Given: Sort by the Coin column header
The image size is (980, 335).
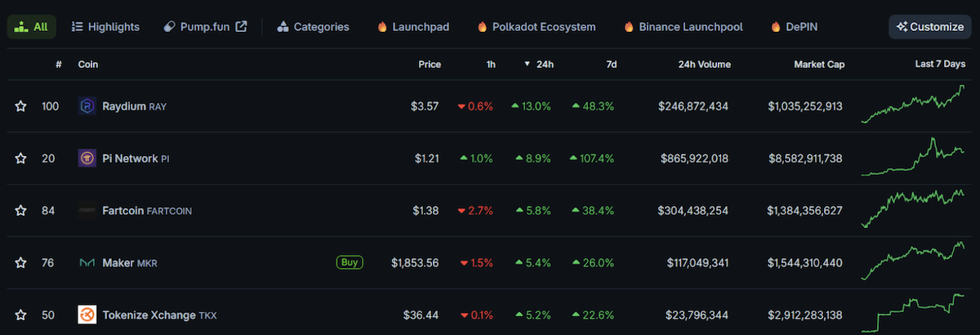Looking at the screenshot, I should point(89,65).
